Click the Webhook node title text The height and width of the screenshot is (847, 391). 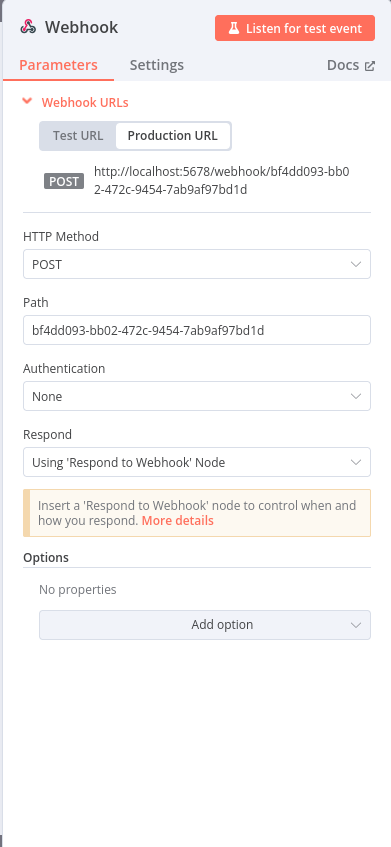81,27
